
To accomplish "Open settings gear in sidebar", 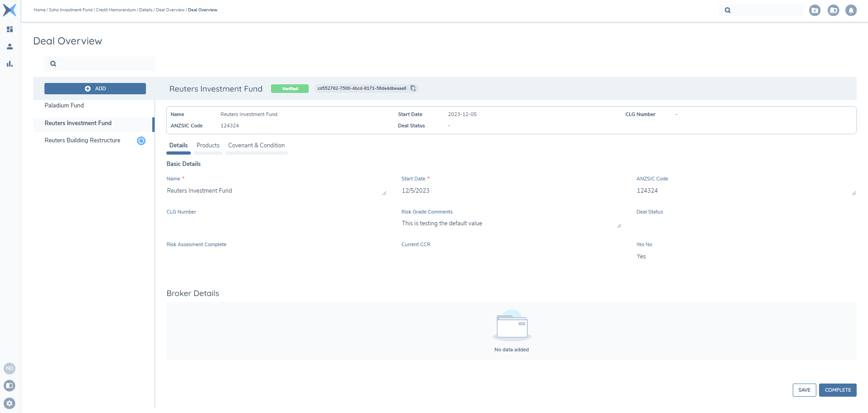I will point(10,403).
